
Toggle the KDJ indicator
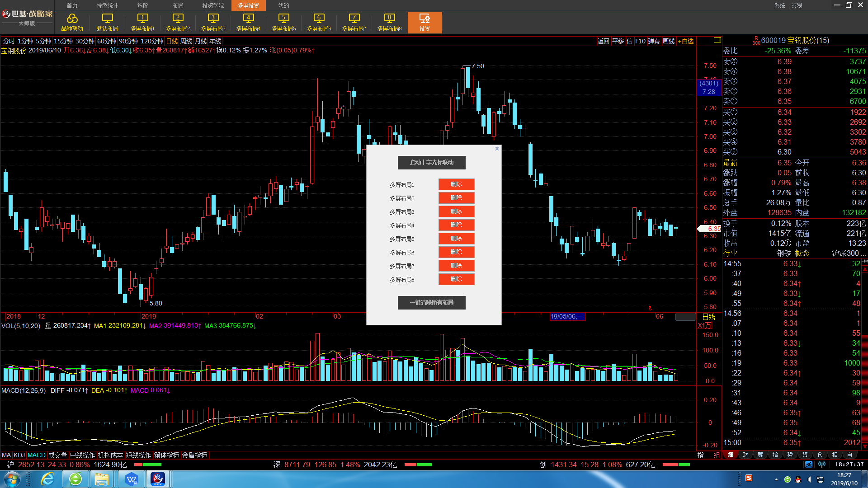[x=19, y=455]
